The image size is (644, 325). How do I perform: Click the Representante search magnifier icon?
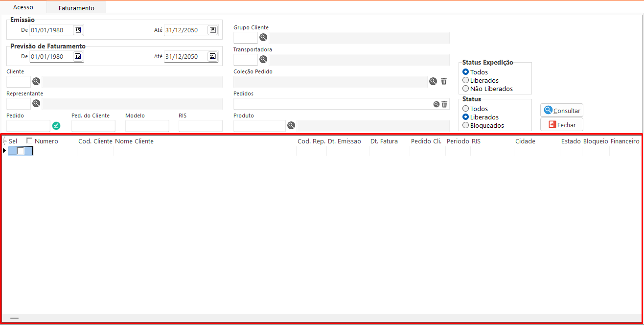pos(36,103)
